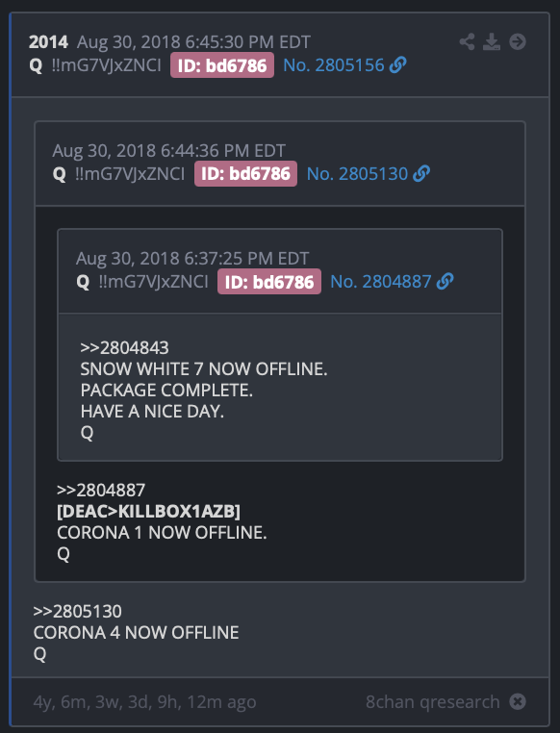Viewport: 560px width, 733px height.
Task: Click the [DEAC>KILLBOX1AZB] bold text
Action: click(148, 512)
